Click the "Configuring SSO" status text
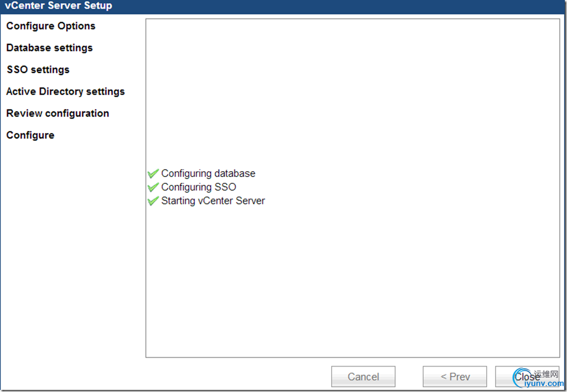The height and width of the screenshot is (392, 567). coord(198,187)
